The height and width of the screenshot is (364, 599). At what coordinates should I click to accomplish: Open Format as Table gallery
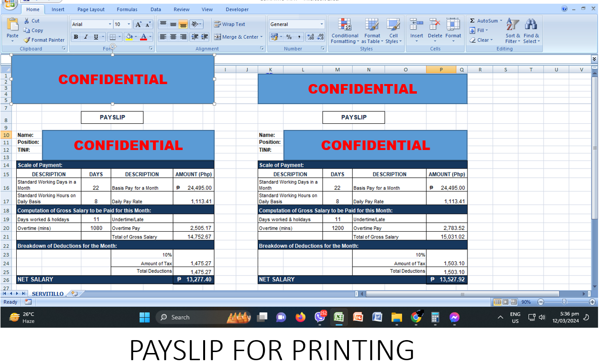(372, 31)
